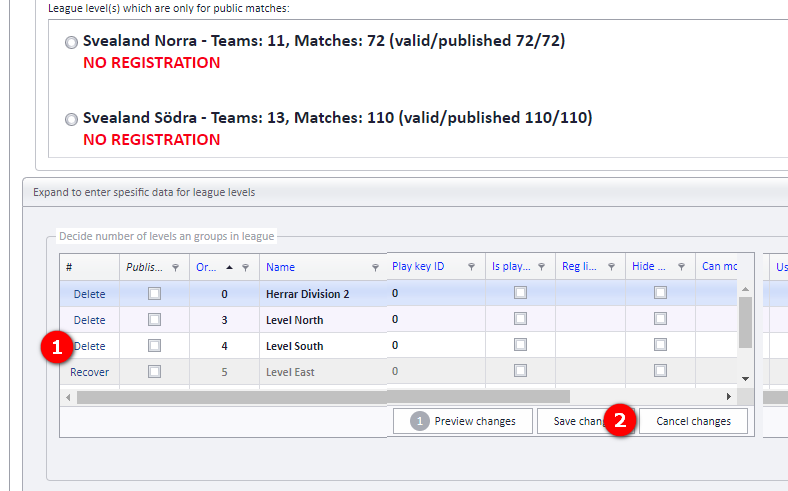Open the filter icon on Hide ... column

[681, 266]
